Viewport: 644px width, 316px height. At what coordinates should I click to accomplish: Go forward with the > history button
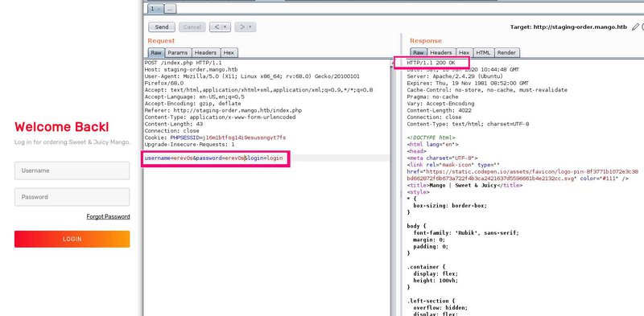point(242,27)
